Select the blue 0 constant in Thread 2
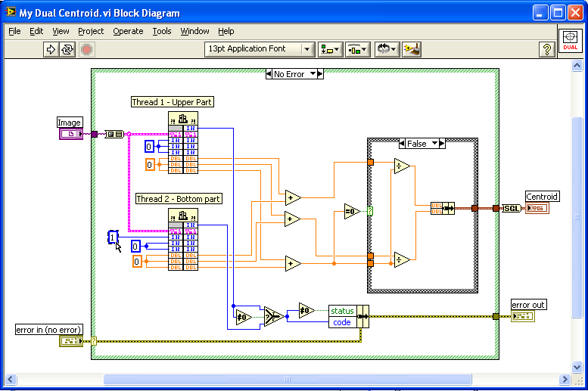Screen dimensions: 588x391 135,246
